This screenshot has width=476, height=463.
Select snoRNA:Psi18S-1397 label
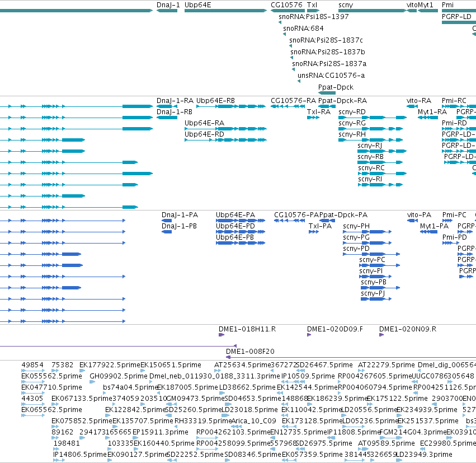314,17
